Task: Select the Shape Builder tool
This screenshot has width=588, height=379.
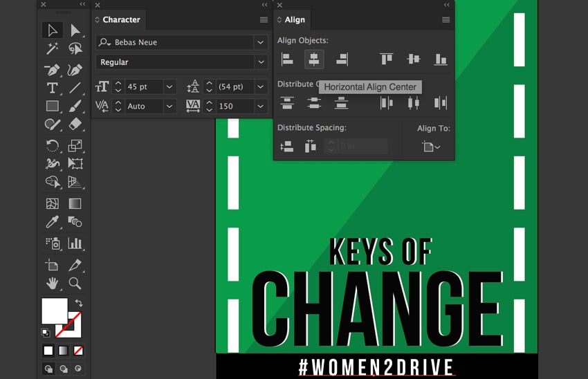Action: click(52, 182)
